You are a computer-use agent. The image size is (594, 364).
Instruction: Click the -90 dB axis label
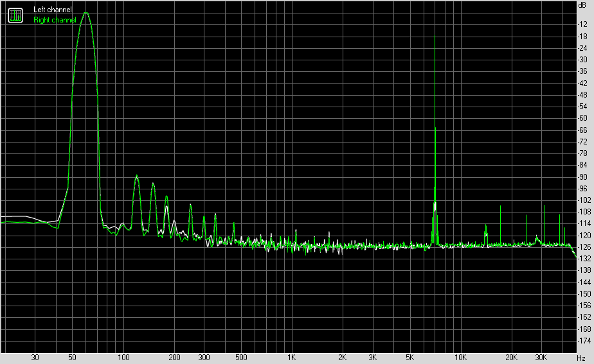coord(582,177)
